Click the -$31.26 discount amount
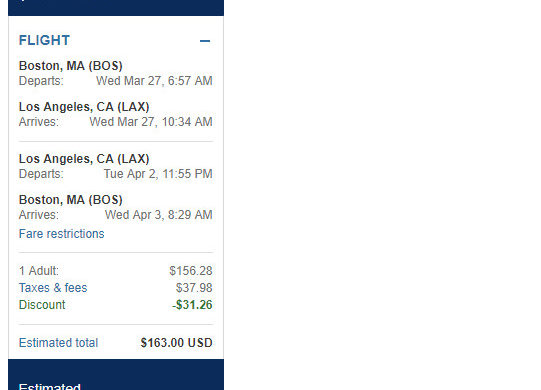 coord(192,305)
